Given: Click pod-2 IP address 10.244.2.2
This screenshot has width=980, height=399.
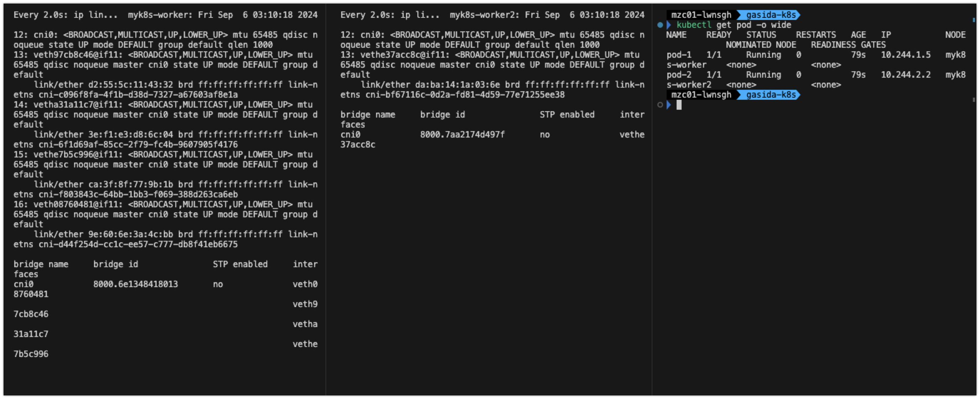Looking at the screenshot, I should [x=906, y=74].
